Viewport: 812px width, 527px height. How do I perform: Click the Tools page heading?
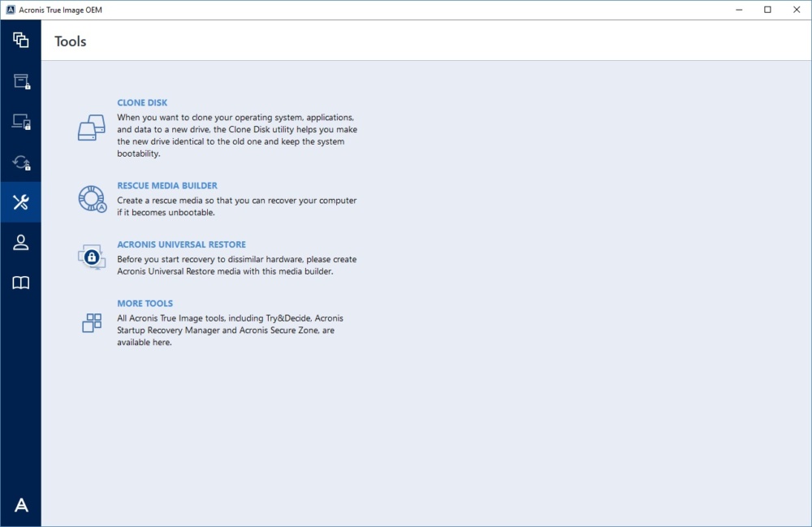[71, 41]
